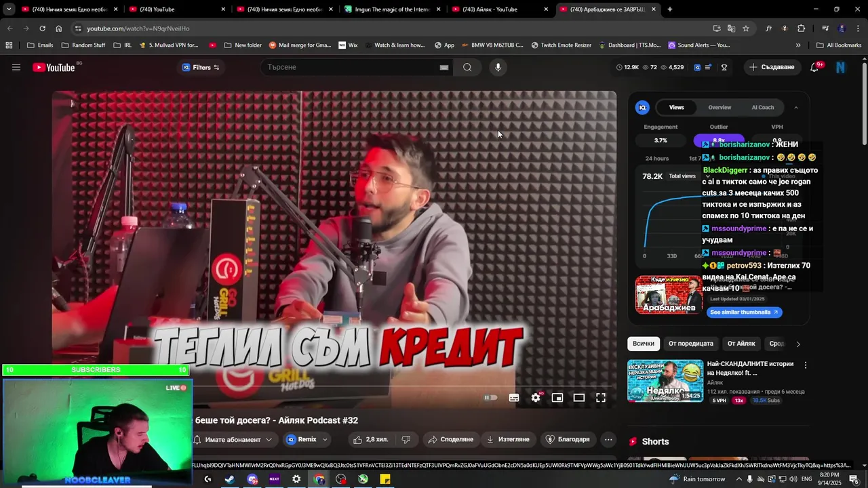Open the Rain tomorrow weather widget
The image size is (868, 488).
click(x=697, y=479)
